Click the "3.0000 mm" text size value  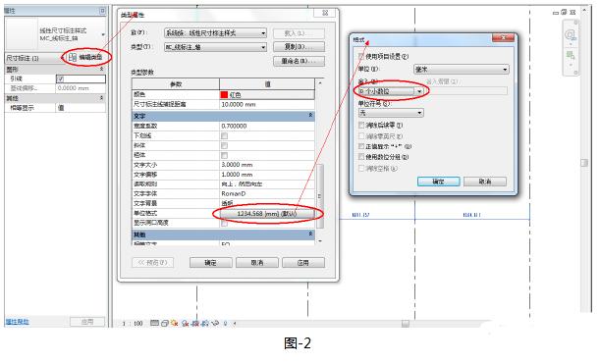click(267, 165)
